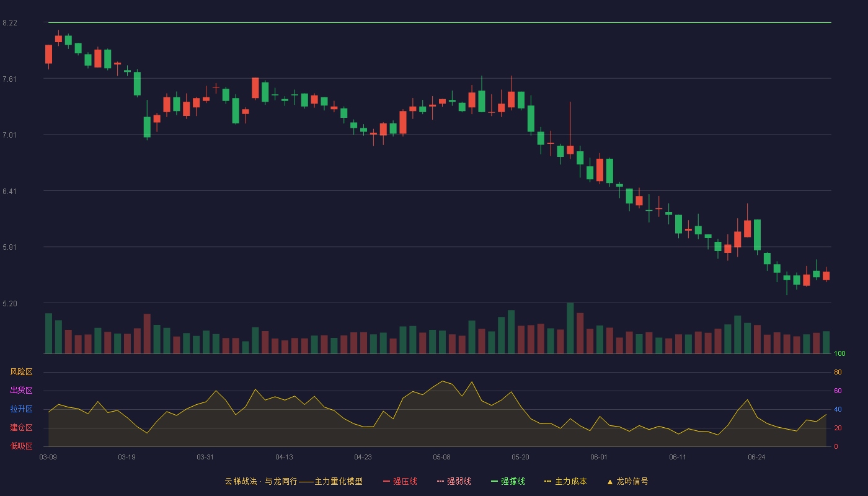Toggle the 强撑线 legend series
Image resolution: width=868 pixels, height=496 pixels.
508,481
